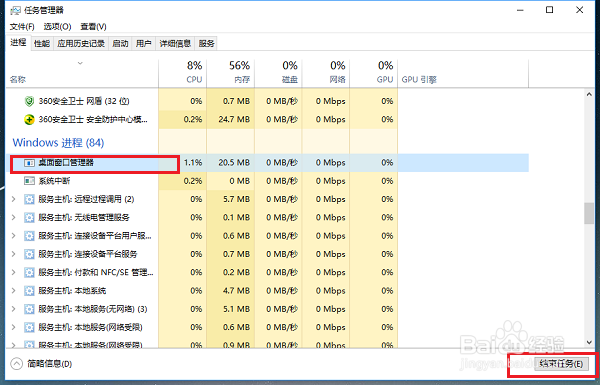Click the 4.7 MB memory value
Screen dimensions: 600x385
[x=236, y=290]
